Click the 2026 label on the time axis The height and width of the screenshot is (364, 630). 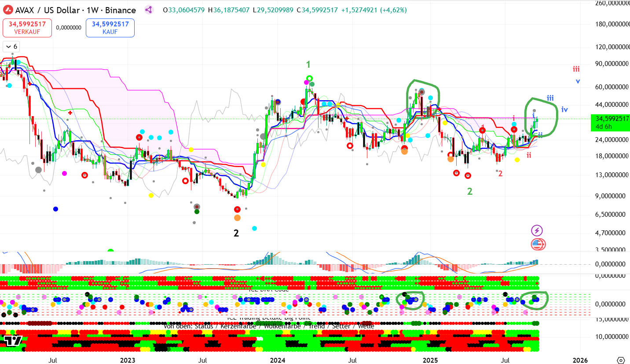coord(580,360)
